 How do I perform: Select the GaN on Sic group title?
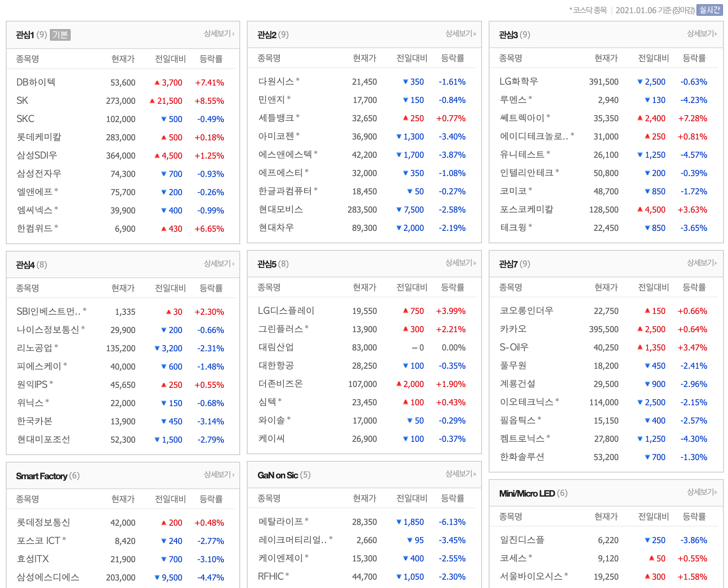pyautogui.click(x=278, y=475)
